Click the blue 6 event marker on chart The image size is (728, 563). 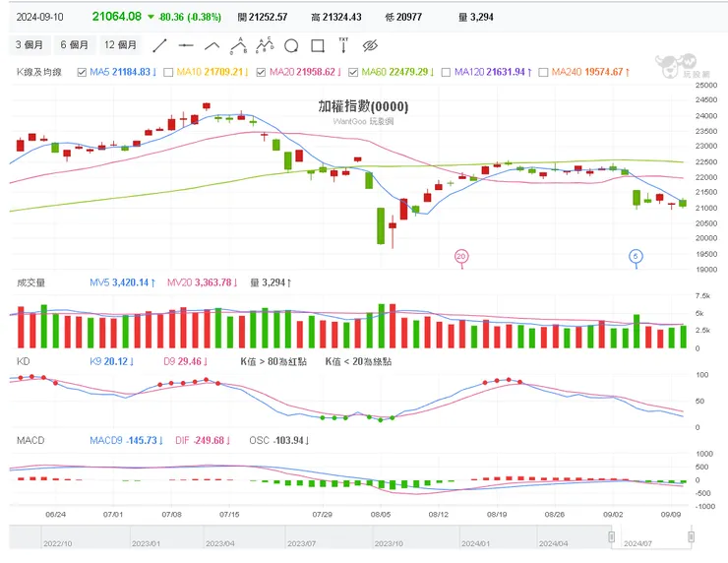[x=636, y=256]
